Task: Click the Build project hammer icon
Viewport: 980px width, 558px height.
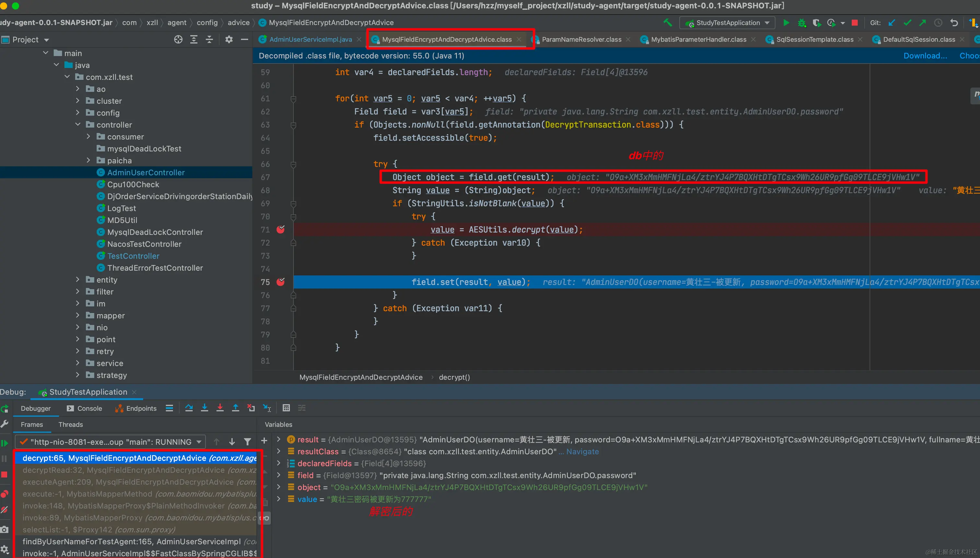Action: [x=668, y=23]
